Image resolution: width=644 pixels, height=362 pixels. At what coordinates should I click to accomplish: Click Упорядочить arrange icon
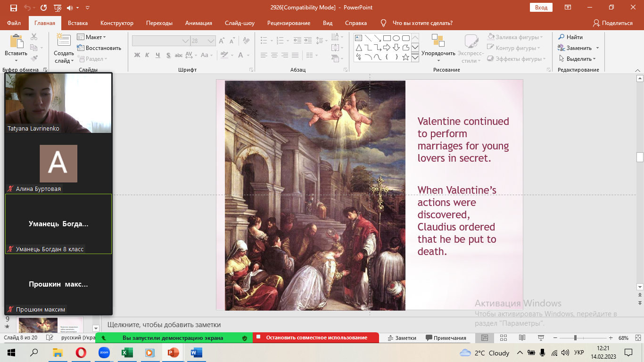438,41
